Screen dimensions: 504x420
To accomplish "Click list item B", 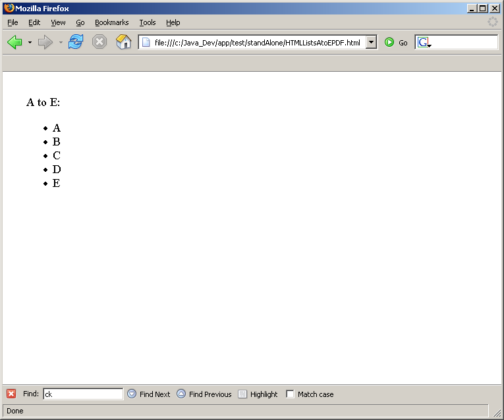I will pos(56,142).
